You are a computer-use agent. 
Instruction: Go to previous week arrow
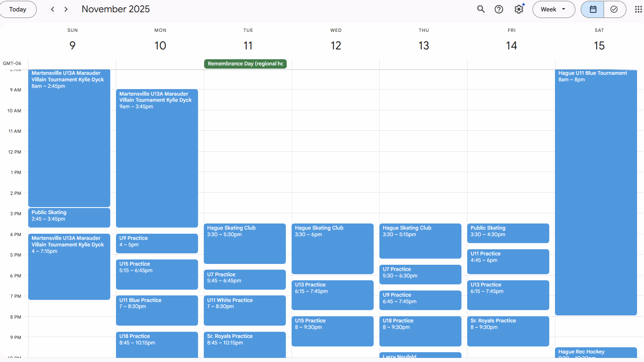[52, 9]
